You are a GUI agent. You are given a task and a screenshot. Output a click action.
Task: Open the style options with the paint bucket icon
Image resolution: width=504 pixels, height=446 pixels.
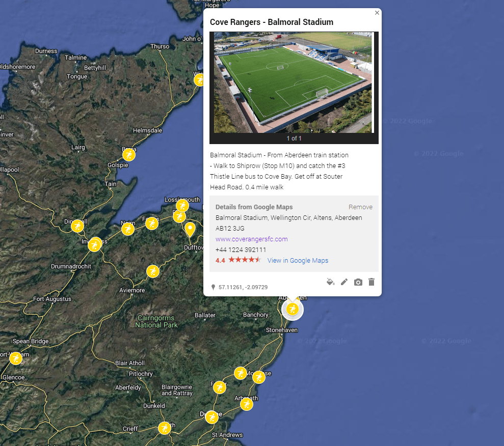point(330,282)
